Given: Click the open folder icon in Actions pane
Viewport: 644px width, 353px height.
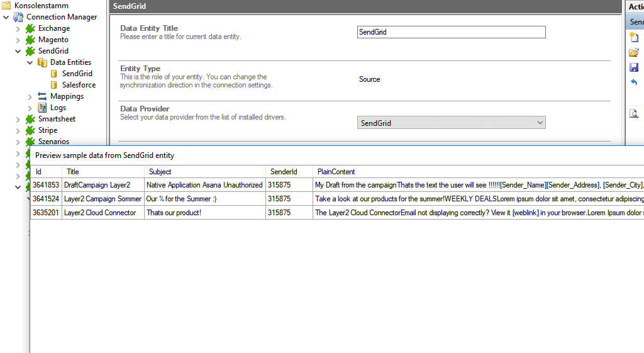Looking at the screenshot, I should [x=634, y=53].
